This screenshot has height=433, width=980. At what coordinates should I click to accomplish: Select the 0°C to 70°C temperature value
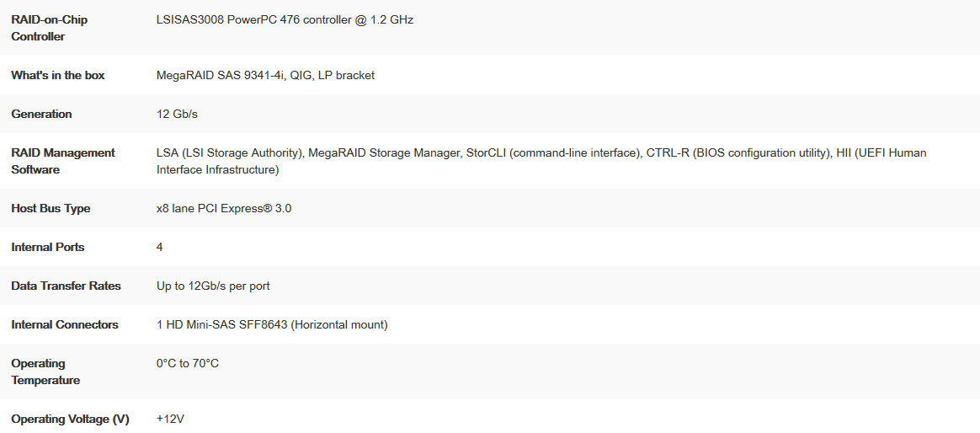pyautogui.click(x=188, y=364)
